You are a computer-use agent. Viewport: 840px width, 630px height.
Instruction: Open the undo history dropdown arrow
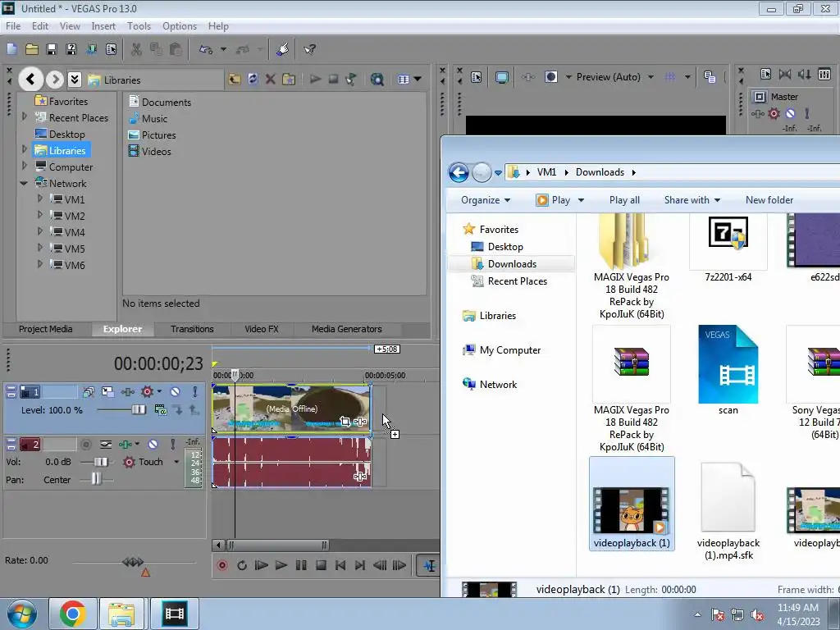tap(223, 49)
